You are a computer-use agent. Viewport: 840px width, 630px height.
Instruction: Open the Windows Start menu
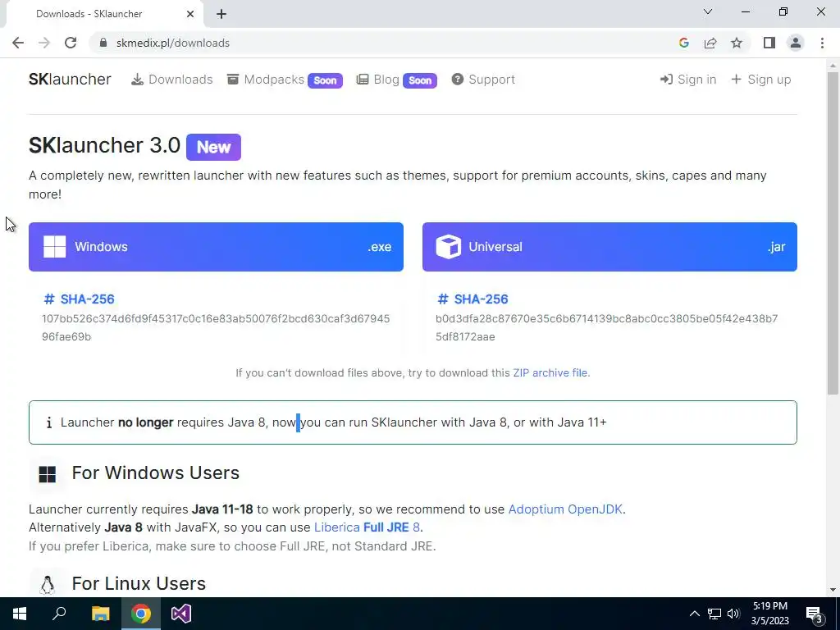tap(20, 614)
